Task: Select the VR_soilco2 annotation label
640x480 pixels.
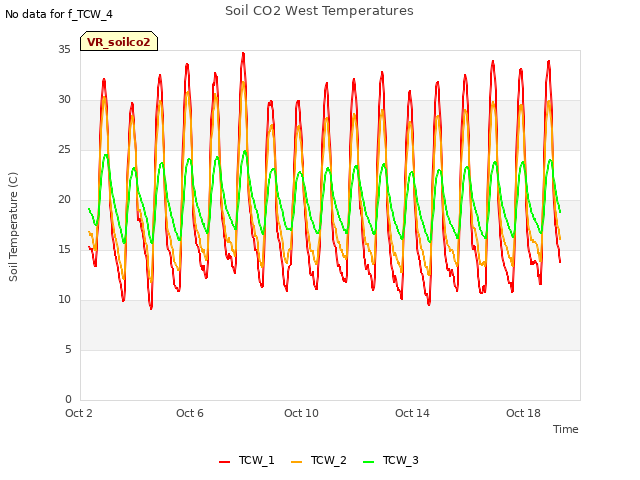Action: point(119,42)
